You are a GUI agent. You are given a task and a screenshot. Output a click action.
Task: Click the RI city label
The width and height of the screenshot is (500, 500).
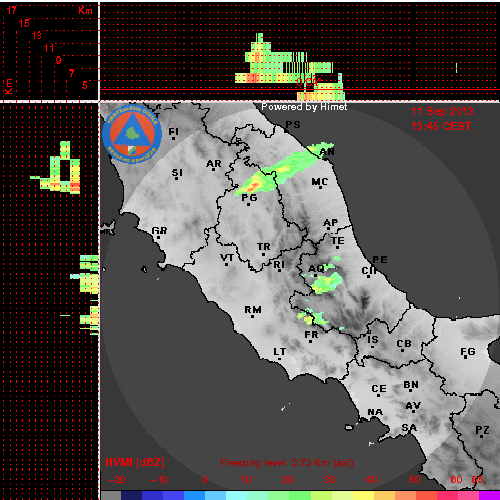pos(279,265)
